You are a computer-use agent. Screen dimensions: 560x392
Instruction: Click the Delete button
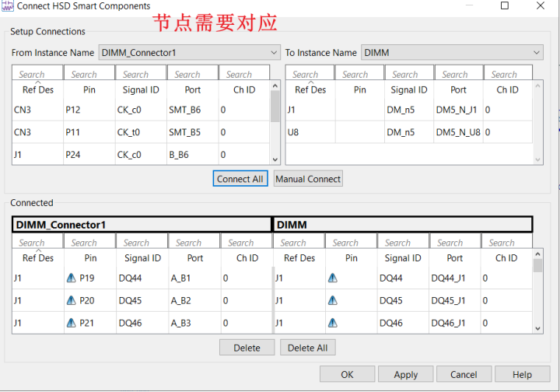point(247,348)
